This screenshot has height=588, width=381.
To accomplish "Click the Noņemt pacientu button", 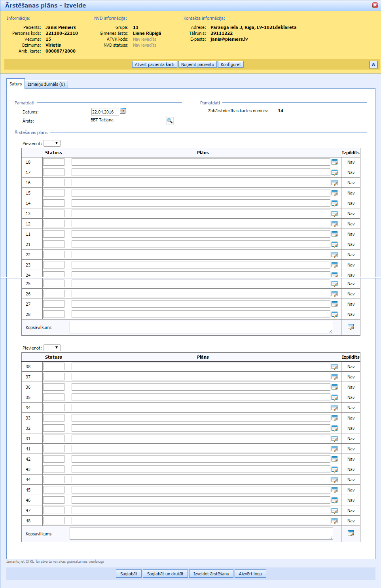I will 197,64.
